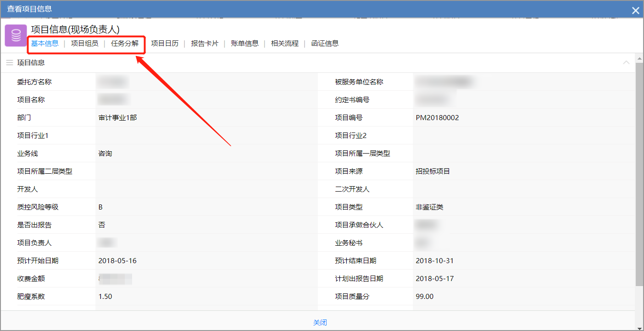The height and width of the screenshot is (331, 644).
Task: Click the 收费金额 label
Action: (31, 279)
